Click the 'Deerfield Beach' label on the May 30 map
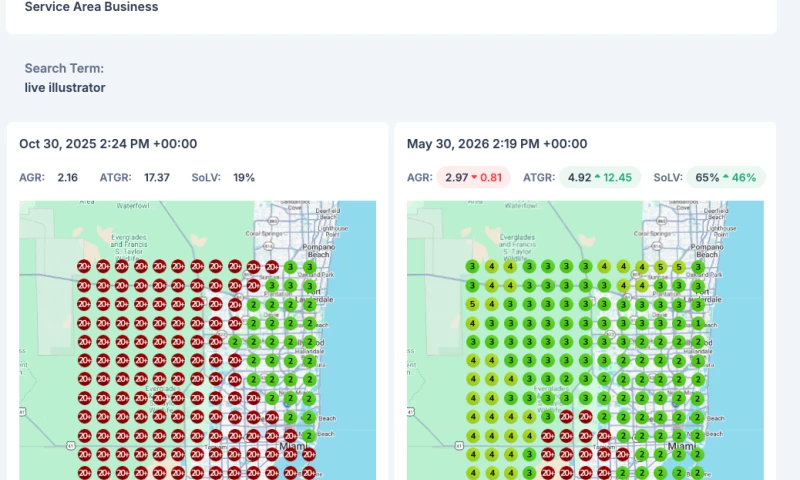This screenshot has height=480, width=800. [716, 214]
